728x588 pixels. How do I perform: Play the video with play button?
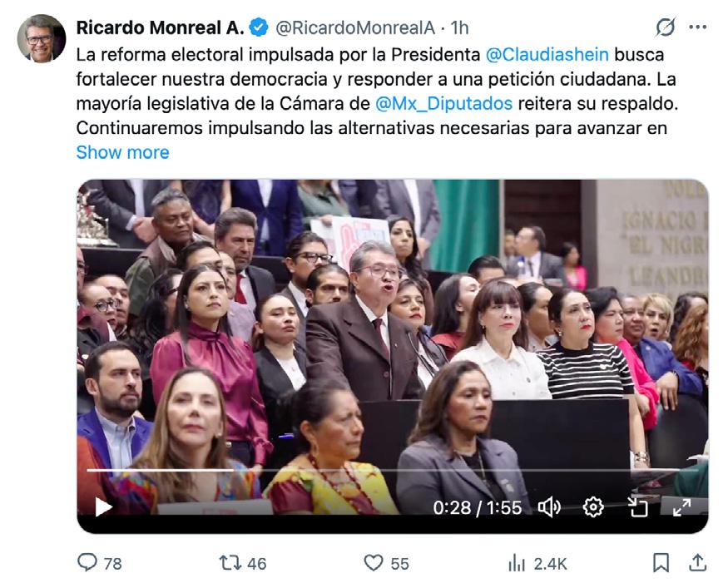(103, 506)
